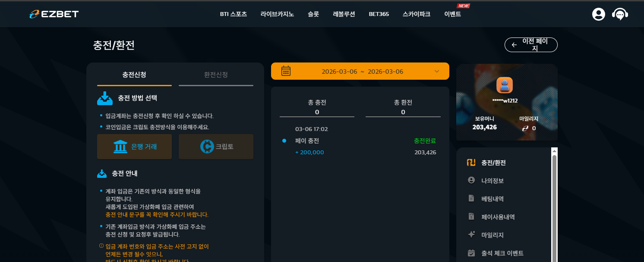644x262 pixels.
Task: Choose the 은행 거래 deposit method
Action: pyautogui.click(x=134, y=147)
